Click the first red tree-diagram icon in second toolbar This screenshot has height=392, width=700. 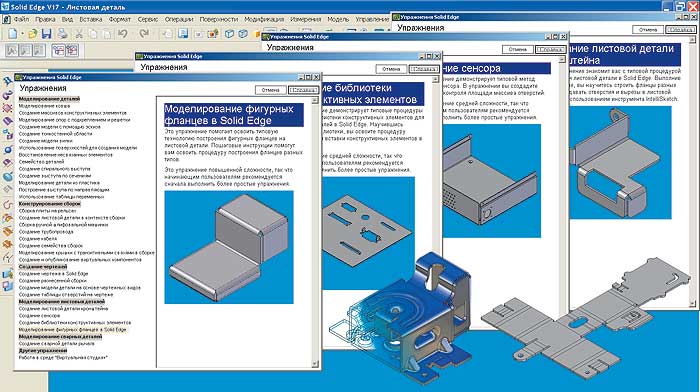58,50
